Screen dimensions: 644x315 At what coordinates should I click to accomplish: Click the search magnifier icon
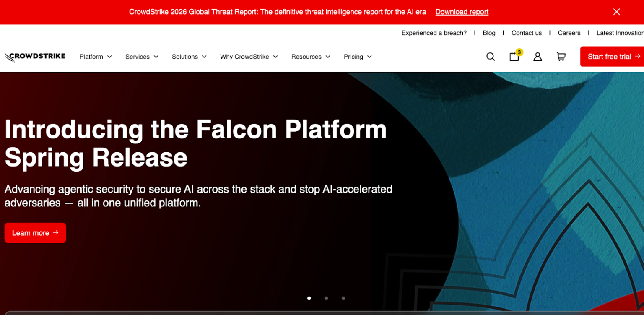[x=490, y=57]
